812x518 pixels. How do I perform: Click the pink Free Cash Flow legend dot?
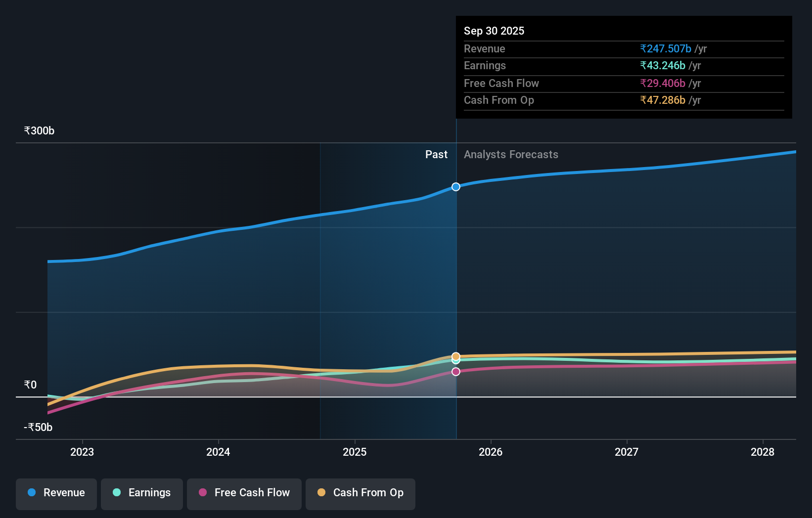[x=203, y=492]
